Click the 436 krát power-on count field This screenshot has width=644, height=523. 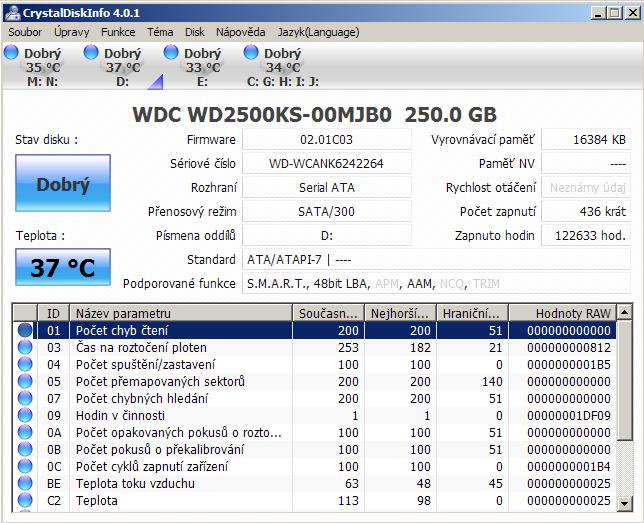(x=586, y=212)
